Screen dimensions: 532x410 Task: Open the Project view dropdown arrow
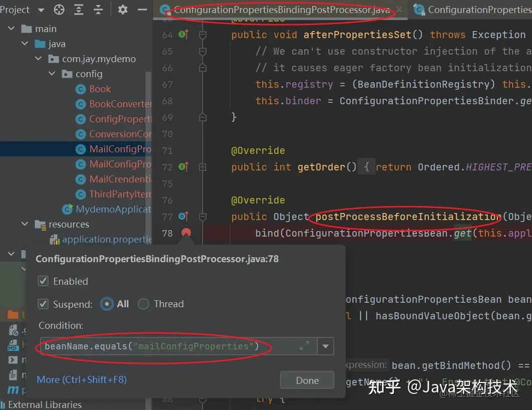(x=40, y=9)
